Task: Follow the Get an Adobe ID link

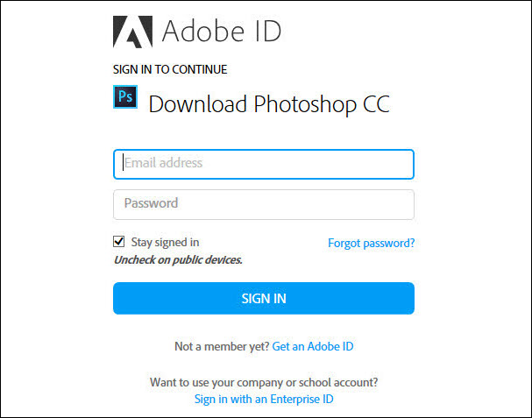Action: tap(313, 346)
